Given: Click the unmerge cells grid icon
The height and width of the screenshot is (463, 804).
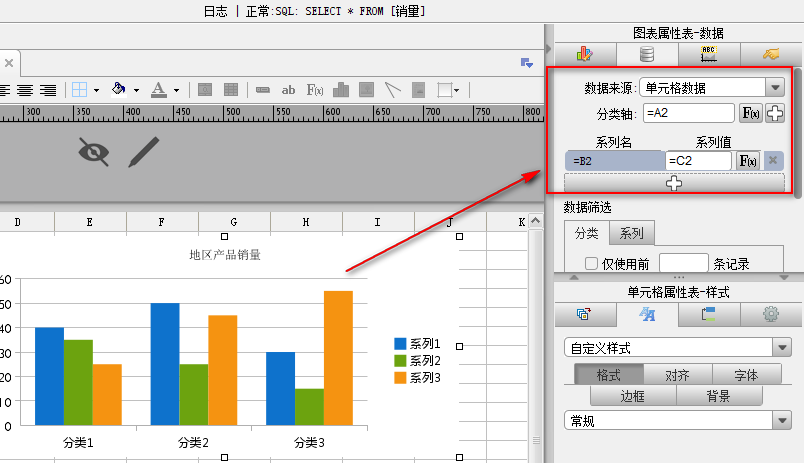Looking at the screenshot, I should point(231,90).
